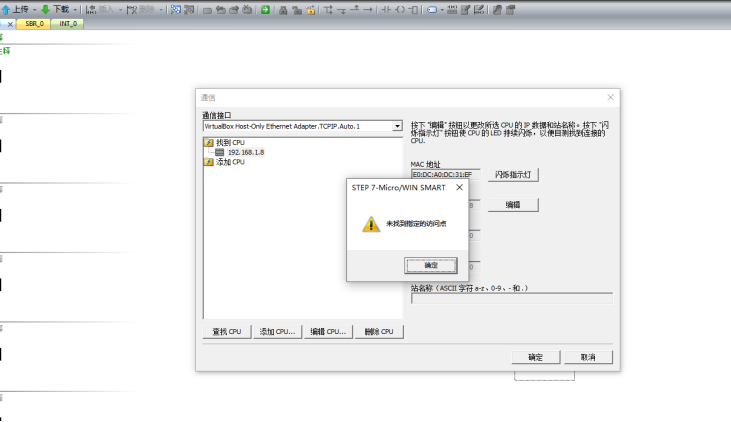Click the blue upload (上传) arrow icon
This screenshot has height=422, width=731.
tap(6, 9)
